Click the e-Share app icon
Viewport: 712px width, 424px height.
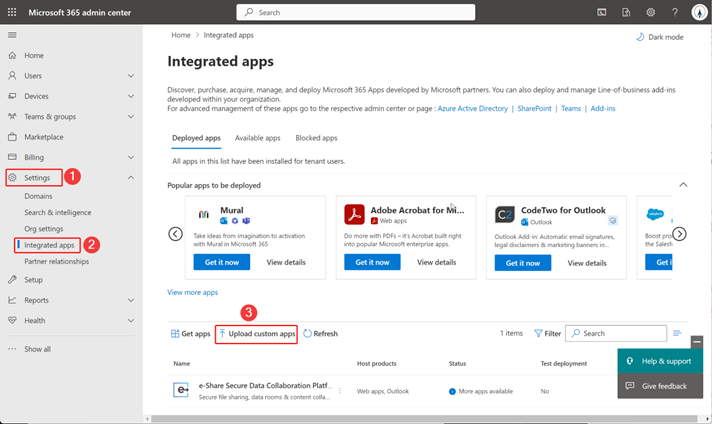pyautogui.click(x=181, y=390)
